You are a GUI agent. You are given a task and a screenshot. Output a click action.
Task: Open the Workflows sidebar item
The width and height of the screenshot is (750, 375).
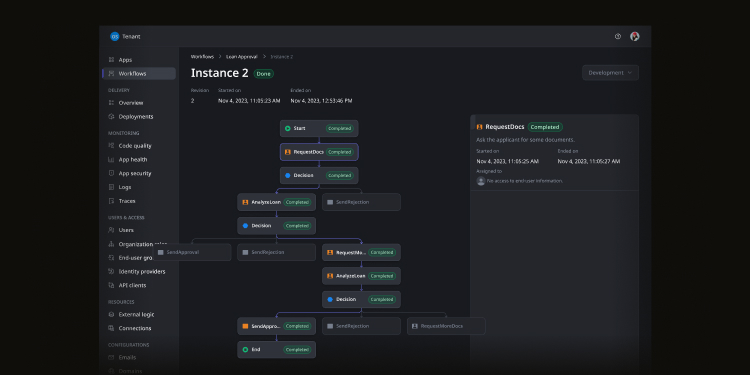(x=139, y=74)
